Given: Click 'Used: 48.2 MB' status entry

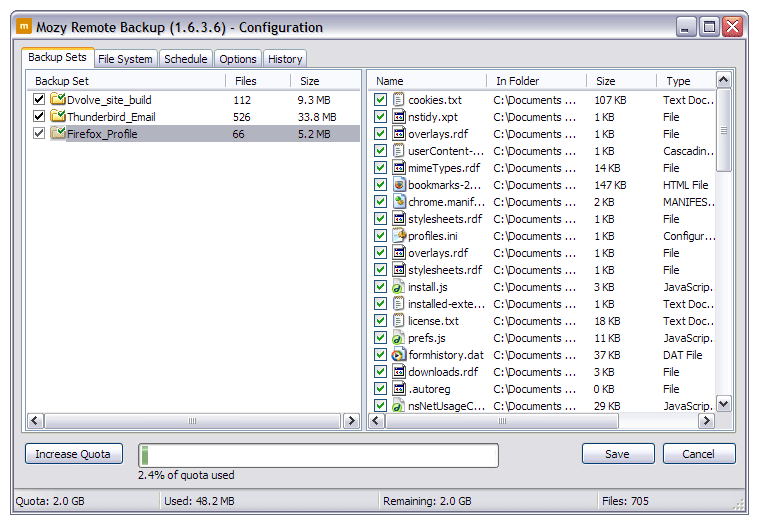Looking at the screenshot, I should [199, 501].
